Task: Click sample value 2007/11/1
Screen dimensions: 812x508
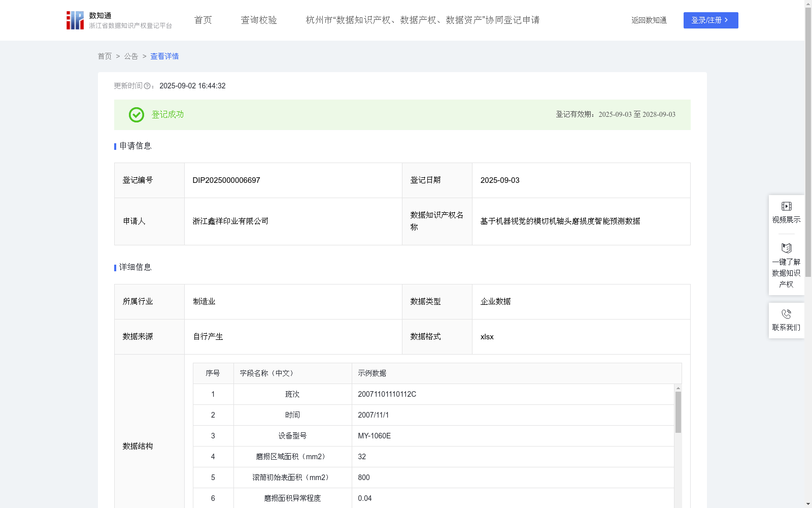Action: click(x=373, y=415)
